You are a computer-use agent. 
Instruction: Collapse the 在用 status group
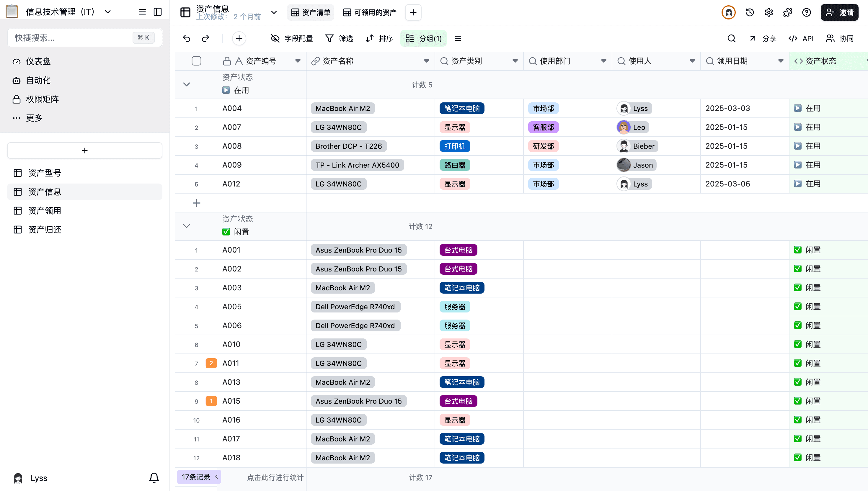pos(187,84)
